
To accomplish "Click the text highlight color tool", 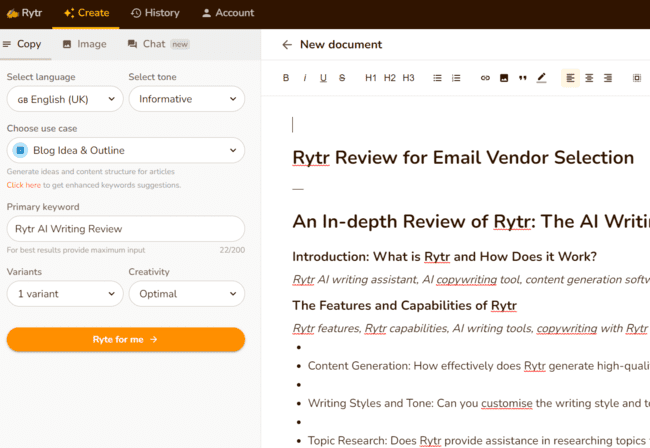I will pos(541,78).
